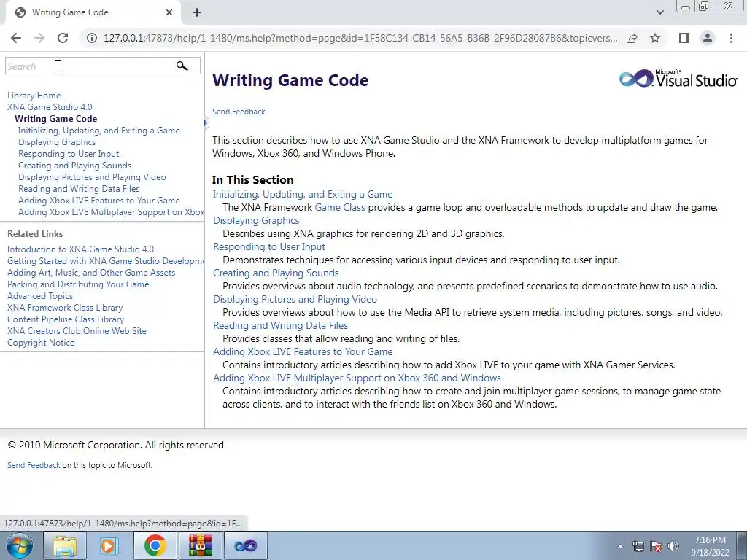747x560 pixels.
Task: Select Writing Game Code in sidebar
Action: click(55, 119)
